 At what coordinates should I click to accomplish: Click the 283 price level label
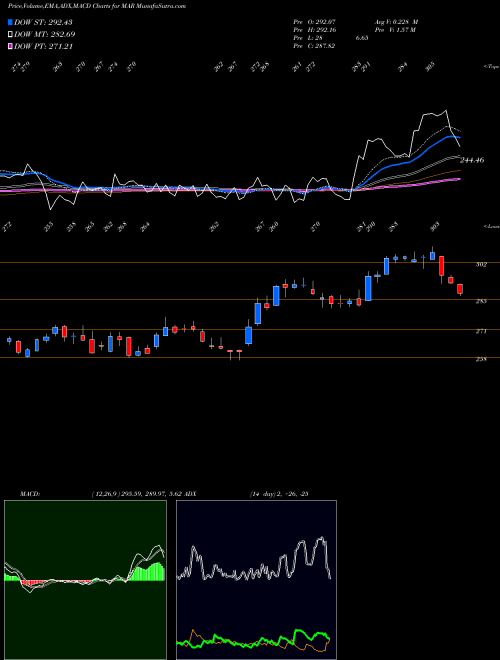(x=481, y=301)
